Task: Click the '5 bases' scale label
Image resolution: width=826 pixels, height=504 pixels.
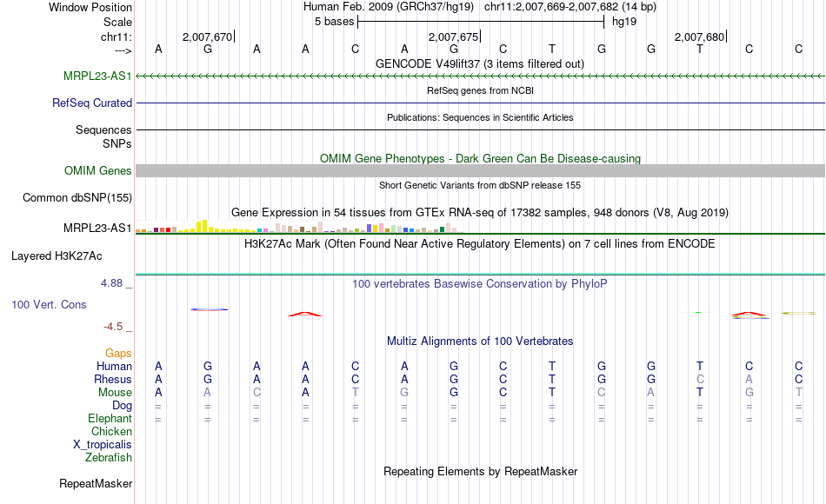Action: coord(334,22)
